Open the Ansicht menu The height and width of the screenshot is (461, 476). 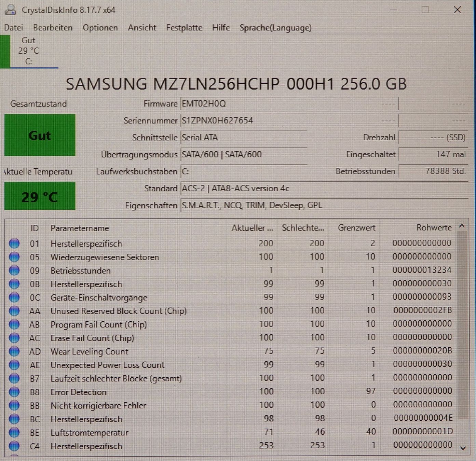coord(142,28)
